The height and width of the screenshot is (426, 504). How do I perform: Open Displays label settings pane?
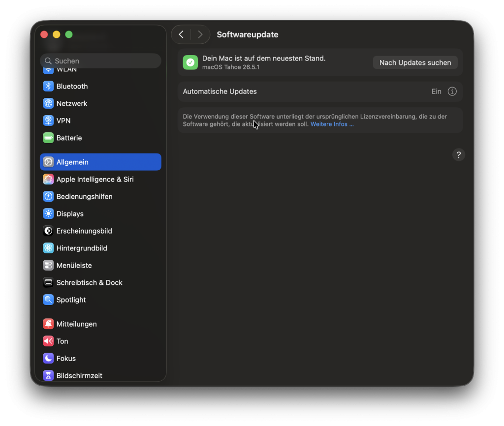pos(70,213)
